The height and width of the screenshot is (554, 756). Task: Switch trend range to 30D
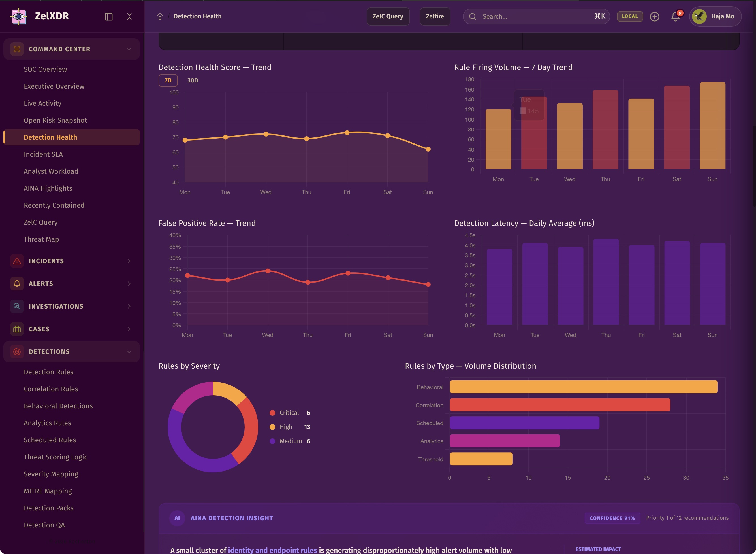tap(192, 80)
